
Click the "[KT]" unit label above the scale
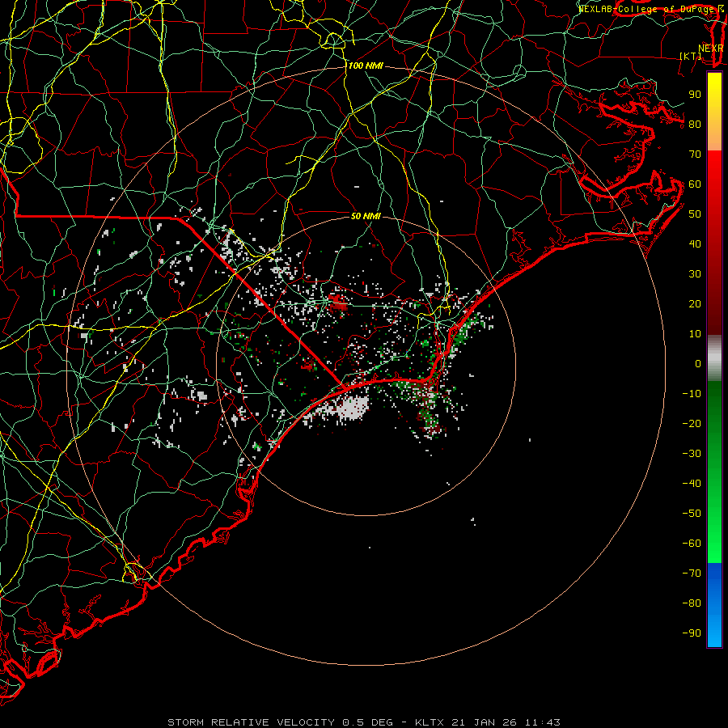tap(690, 56)
